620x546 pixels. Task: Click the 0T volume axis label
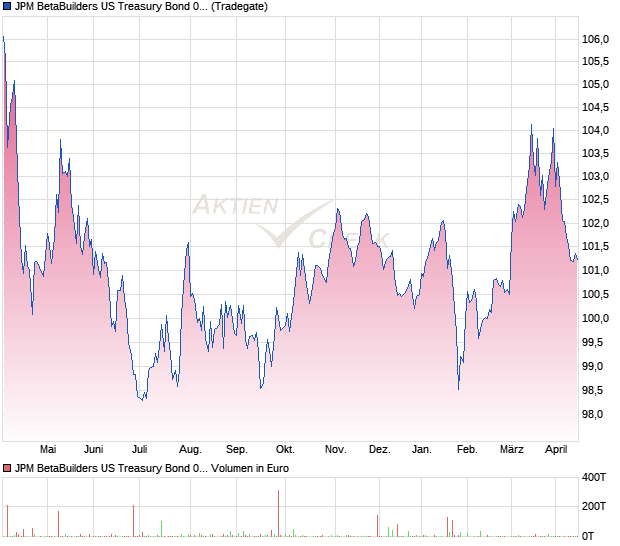click(588, 537)
